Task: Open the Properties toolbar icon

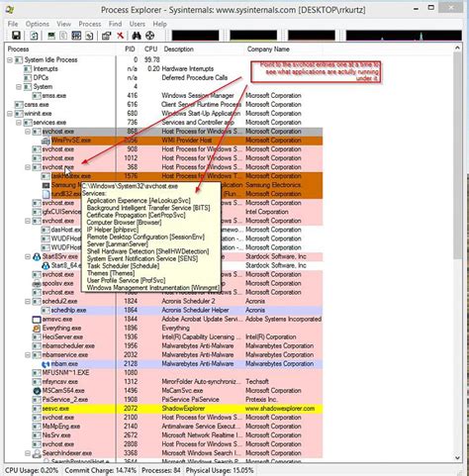Action: click(106, 36)
